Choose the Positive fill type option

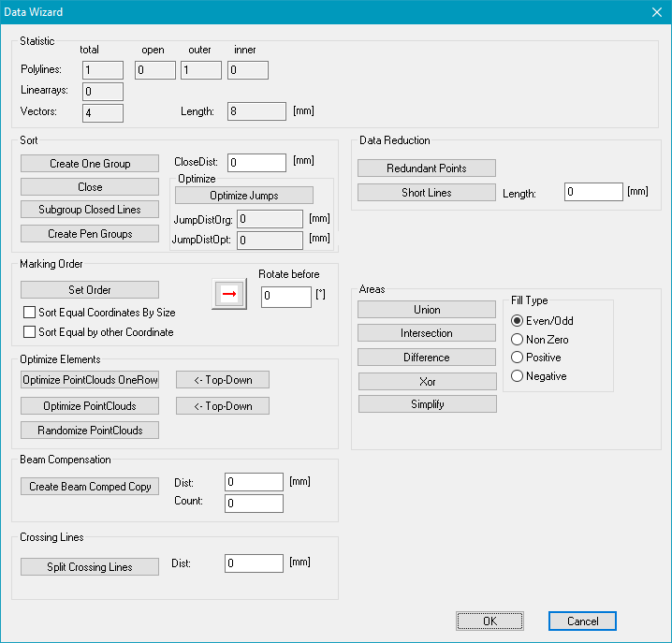[517, 358]
